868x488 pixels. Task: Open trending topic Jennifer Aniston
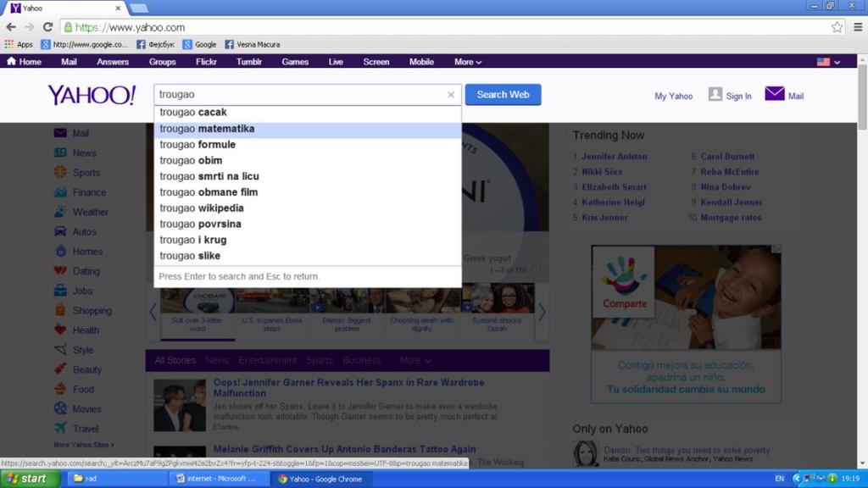[614, 157]
